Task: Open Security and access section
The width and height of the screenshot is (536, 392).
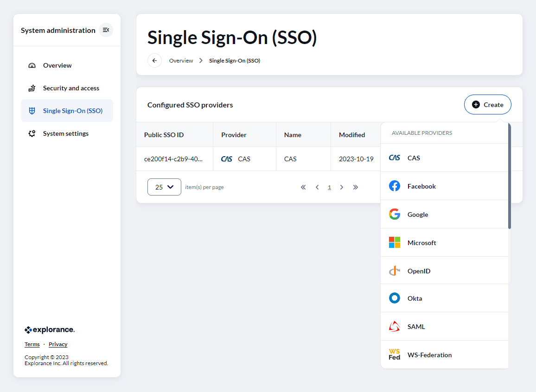Action: point(67,88)
